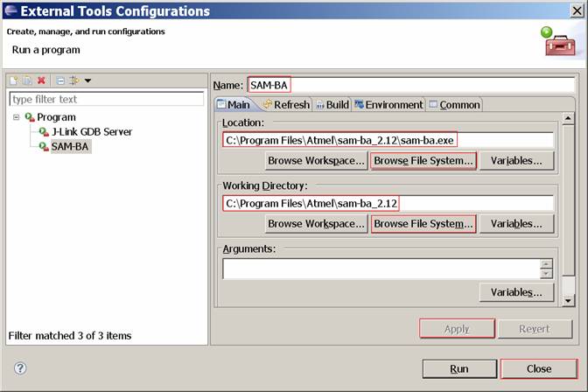Click the main panel vertical scrollbar thumb
Screen dimensions: 588x392
pyautogui.click(x=568, y=200)
